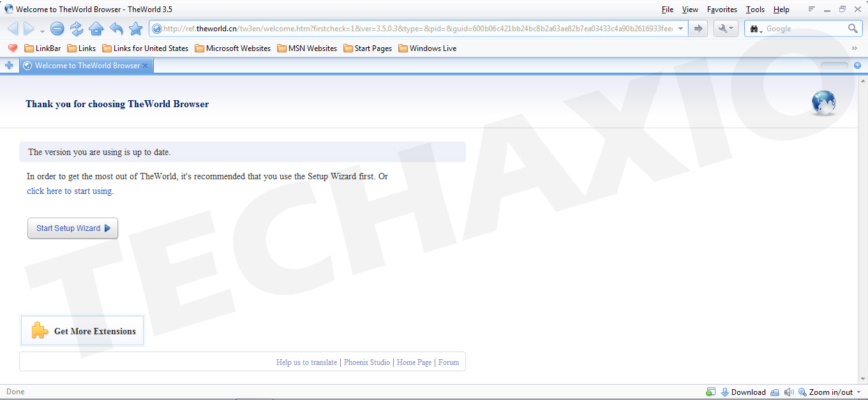Open the MSN Websites folder
Image resolution: width=868 pixels, height=400 pixels.
[x=307, y=48]
